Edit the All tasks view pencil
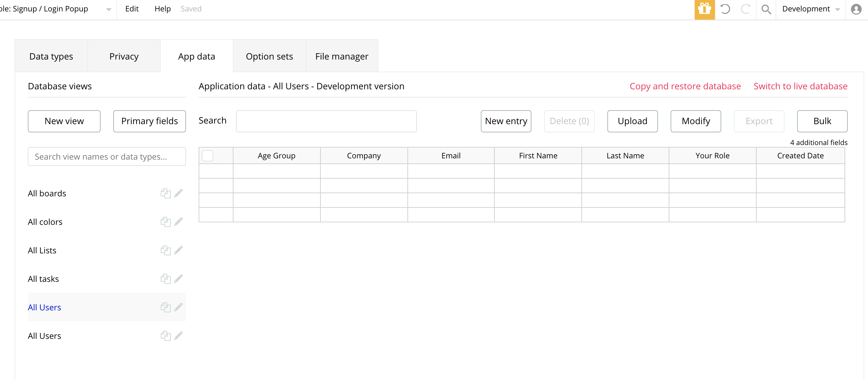The image size is (868, 380). pos(179,279)
